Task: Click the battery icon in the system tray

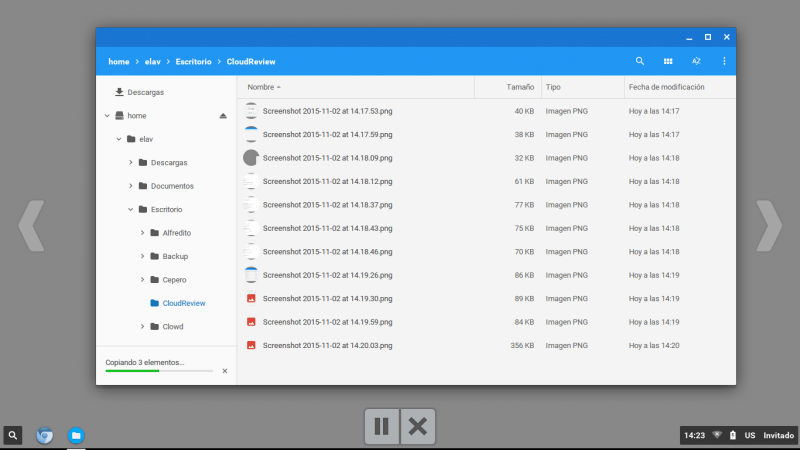Action: tap(733, 435)
